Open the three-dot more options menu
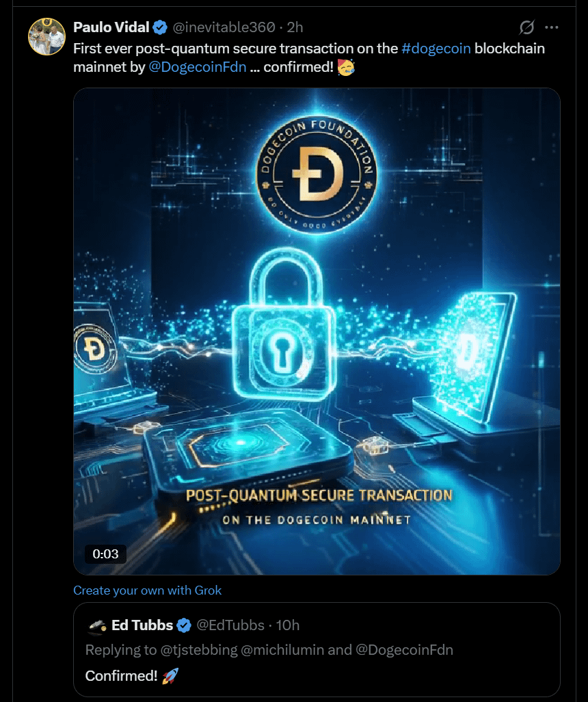Screen dimensions: 588x702 click(x=551, y=27)
